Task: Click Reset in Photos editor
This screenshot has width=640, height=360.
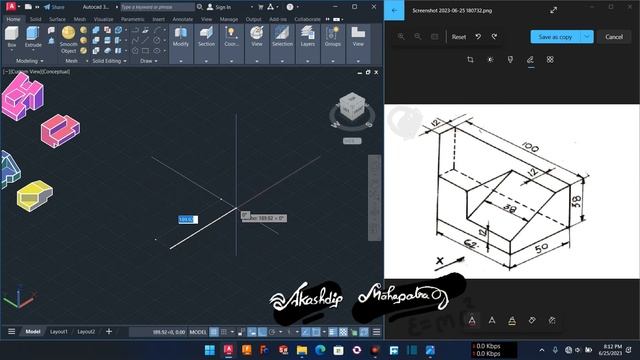Action: point(459,37)
